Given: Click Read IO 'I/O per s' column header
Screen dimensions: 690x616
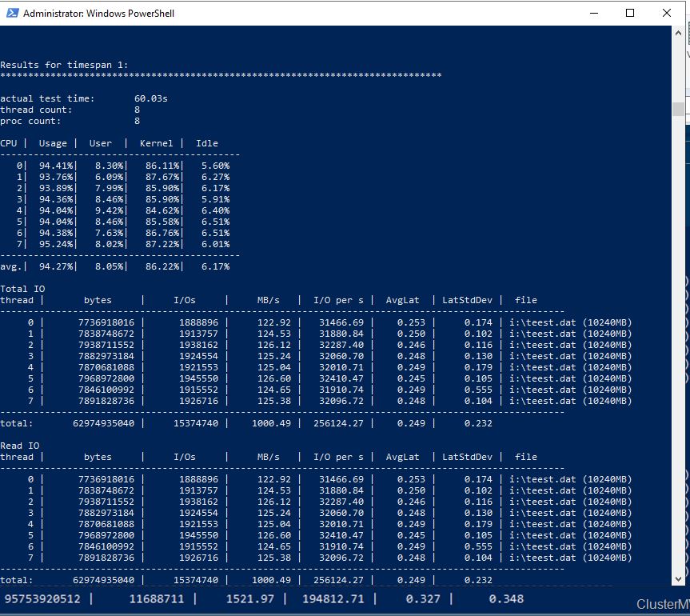Looking at the screenshot, I should tap(338, 457).
